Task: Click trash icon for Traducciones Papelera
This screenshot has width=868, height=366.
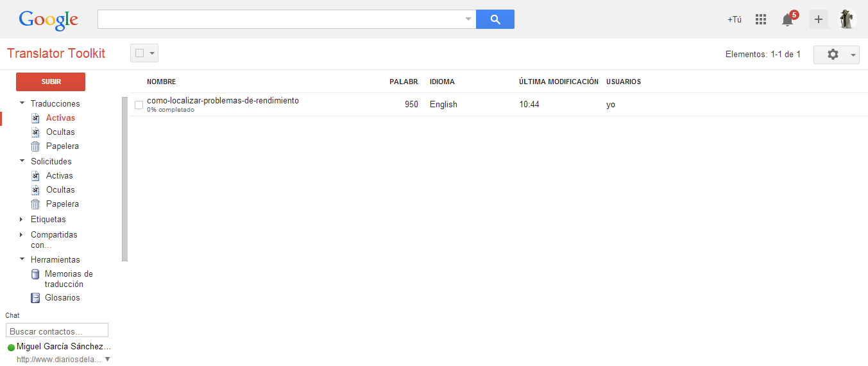Action: 36,146
